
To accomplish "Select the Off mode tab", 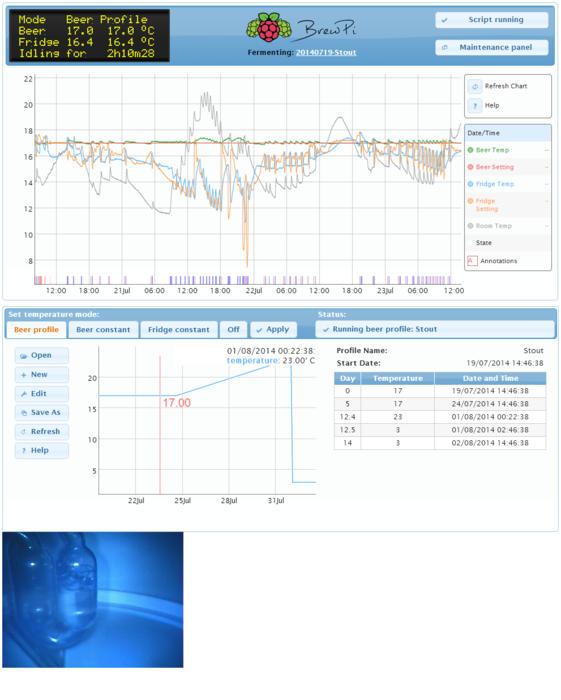I will [x=233, y=329].
